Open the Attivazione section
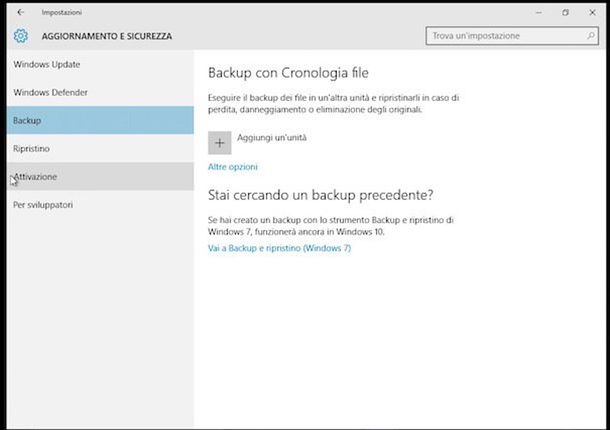The width and height of the screenshot is (610, 430). 100,176
